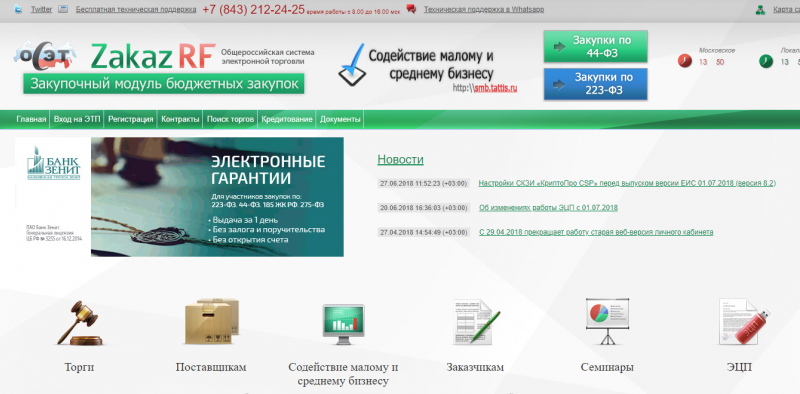Click the site map icon at top right

(760, 10)
